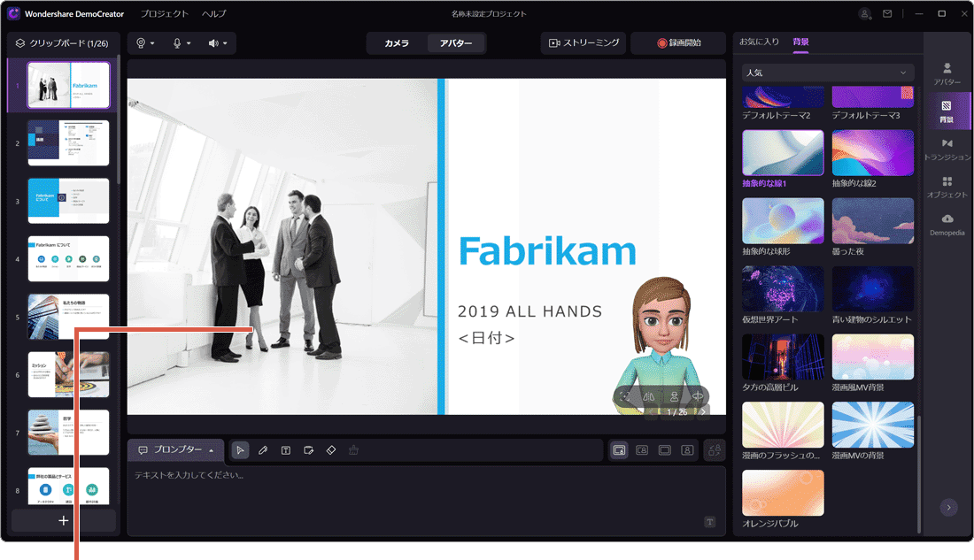Image resolution: width=974 pixels, height=560 pixels.
Task: Open the 人気 background category dropdown
Action: [x=826, y=73]
